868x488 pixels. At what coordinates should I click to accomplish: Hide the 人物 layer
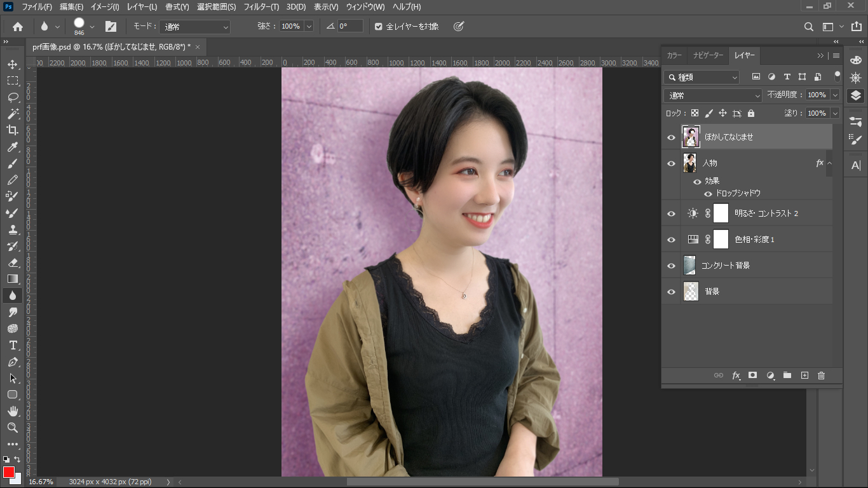671,163
